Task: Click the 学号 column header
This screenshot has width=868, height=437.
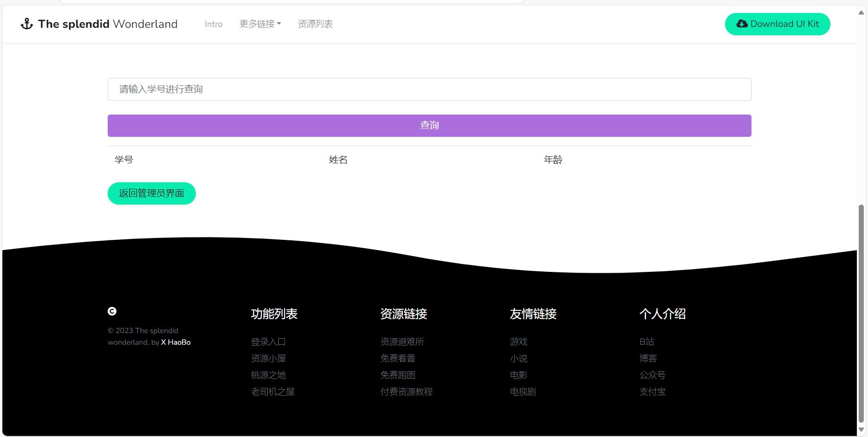Action: [124, 160]
